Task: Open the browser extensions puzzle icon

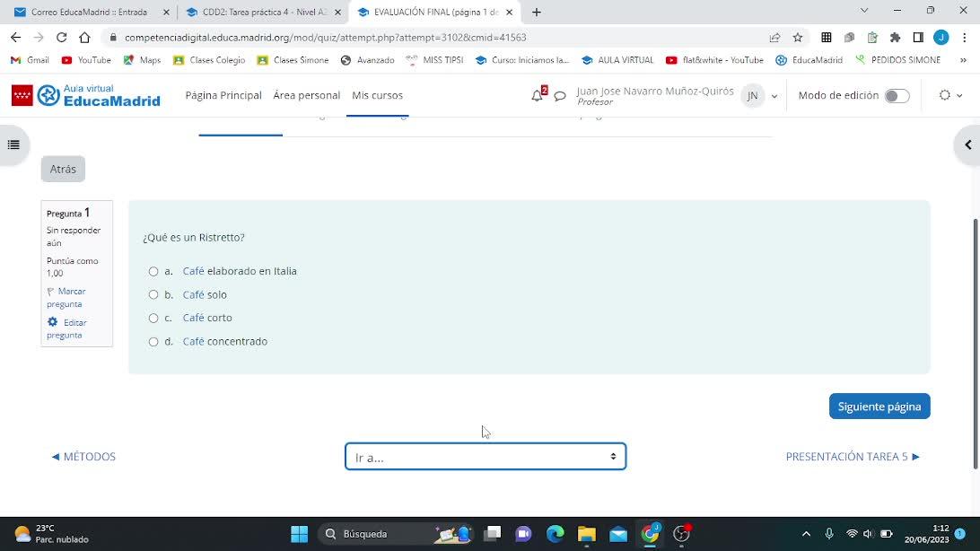Action: [895, 38]
